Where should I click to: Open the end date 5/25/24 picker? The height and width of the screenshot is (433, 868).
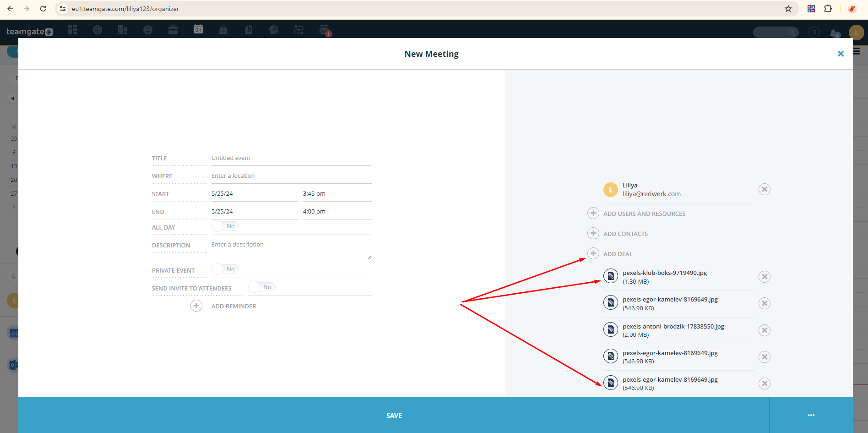(255, 212)
